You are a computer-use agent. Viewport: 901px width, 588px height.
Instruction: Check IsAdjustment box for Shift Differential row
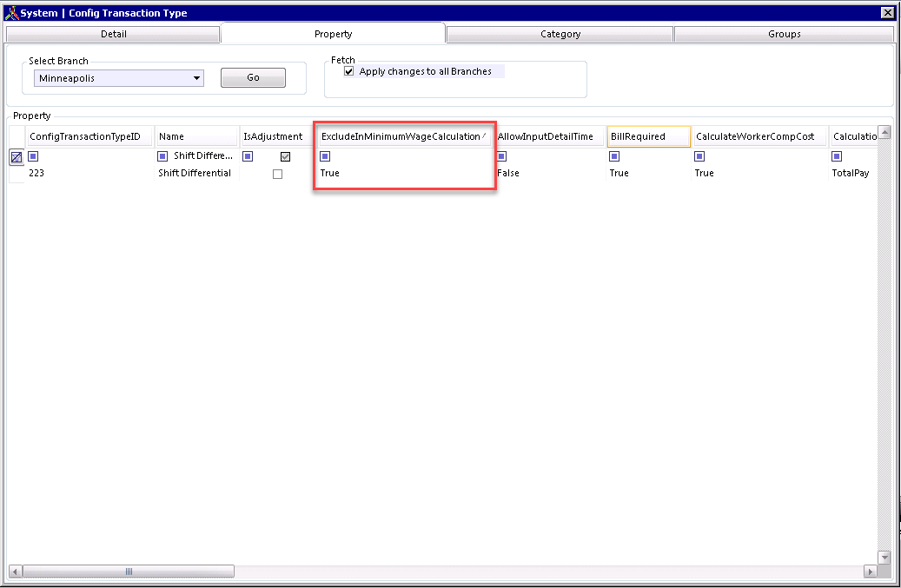click(277, 174)
